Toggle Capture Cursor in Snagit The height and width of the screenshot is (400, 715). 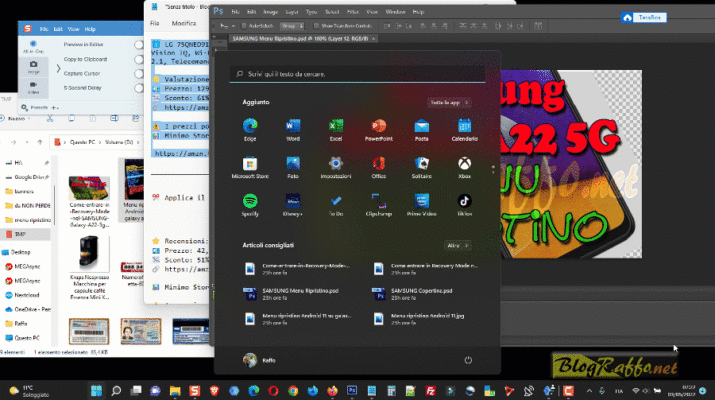[x=139, y=73]
